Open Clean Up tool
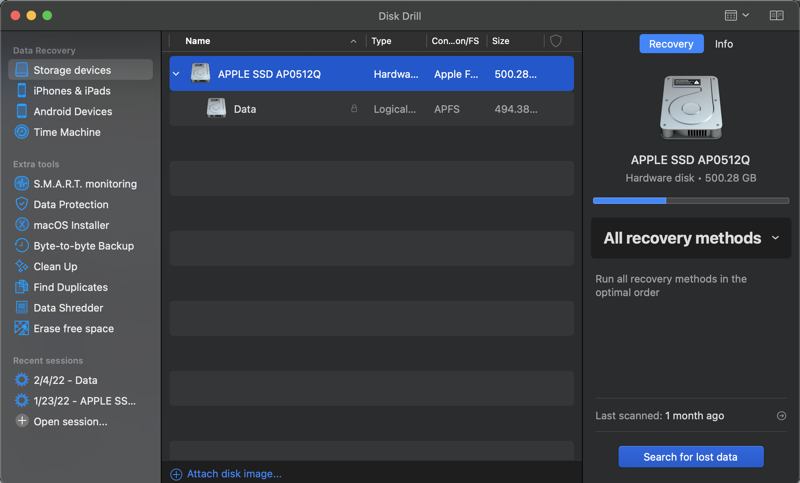The width and height of the screenshot is (800, 483). [x=55, y=266]
